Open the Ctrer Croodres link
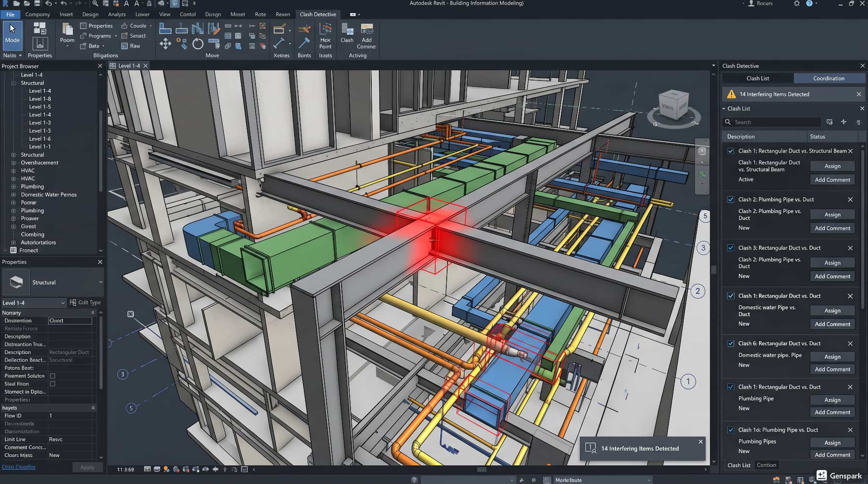This screenshot has width=868, height=484. coord(19,467)
